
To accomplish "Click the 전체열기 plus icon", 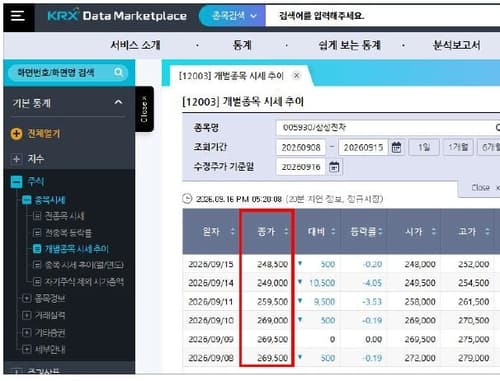I will point(16,134).
